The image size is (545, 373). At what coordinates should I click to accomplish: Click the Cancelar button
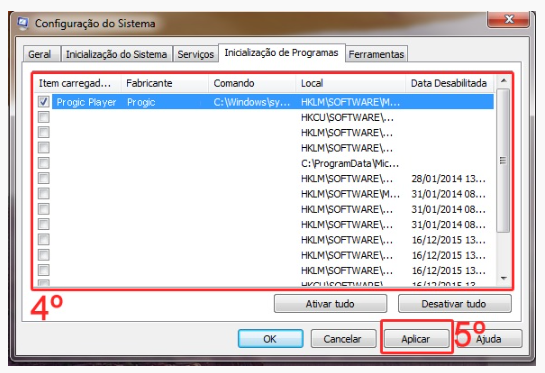coord(343,339)
